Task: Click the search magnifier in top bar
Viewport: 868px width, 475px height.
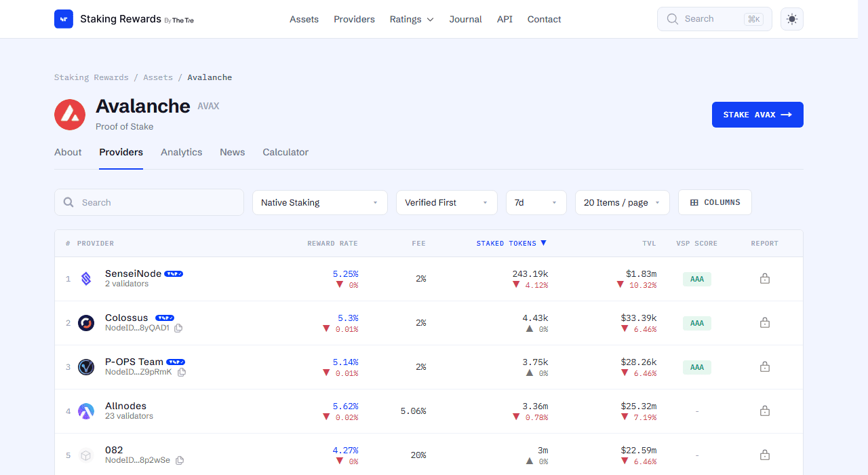Action: pos(673,19)
